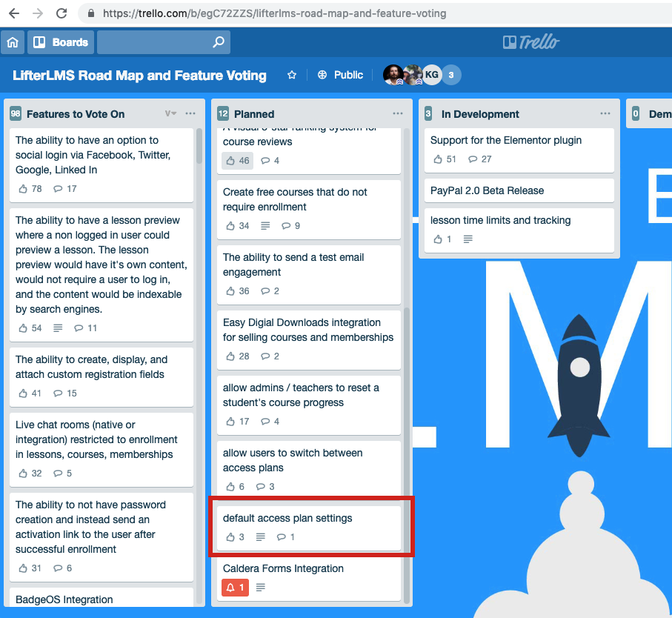672x618 pixels.
Task: Upvote lesson time limits and tracking
Action: click(442, 239)
